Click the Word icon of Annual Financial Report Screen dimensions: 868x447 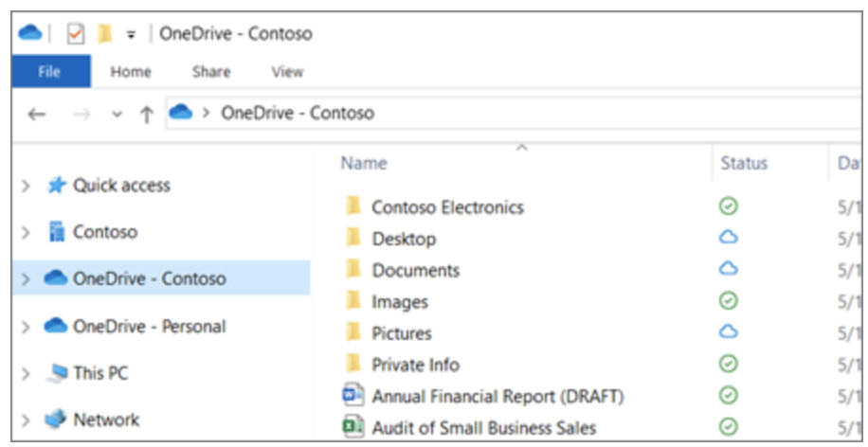click(x=353, y=396)
